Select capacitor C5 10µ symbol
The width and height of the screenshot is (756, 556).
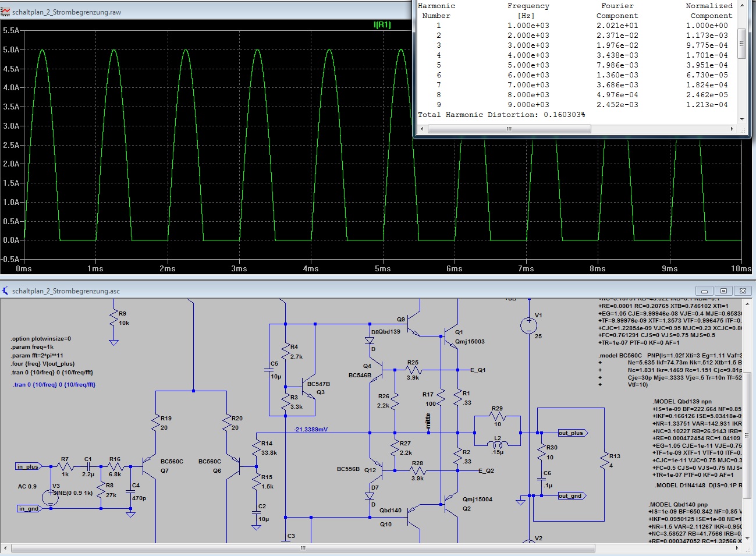click(269, 370)
